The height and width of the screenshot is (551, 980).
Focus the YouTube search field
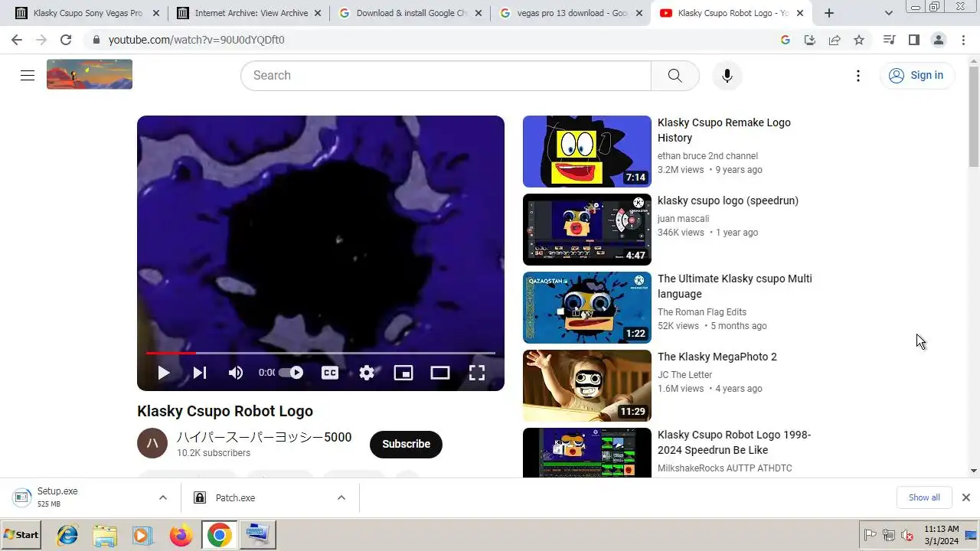[x=446, y=76]
